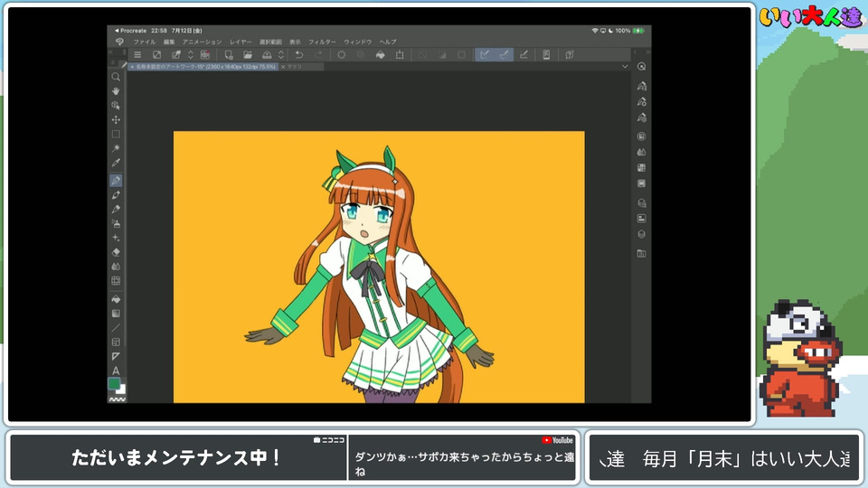Select the white sub color swatch
The width and height of the screenshot is (868, 488).
point(122,390)
